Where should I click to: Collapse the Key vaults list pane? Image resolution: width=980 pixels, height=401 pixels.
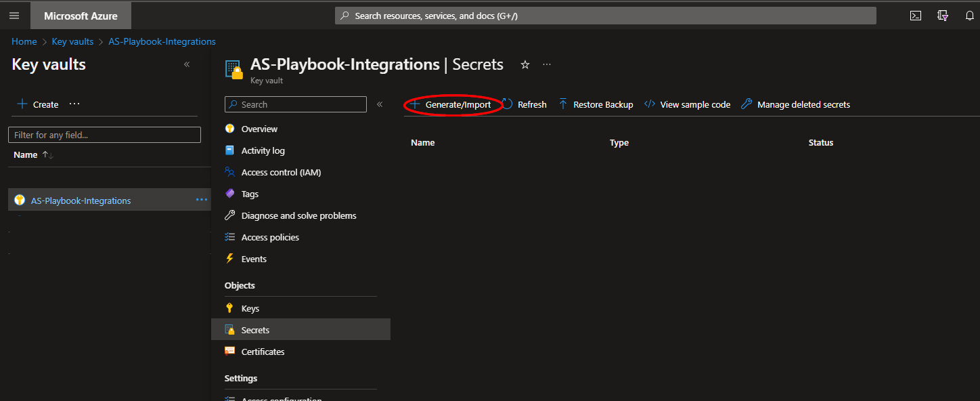pyautogui.click(x=187, y=64)
